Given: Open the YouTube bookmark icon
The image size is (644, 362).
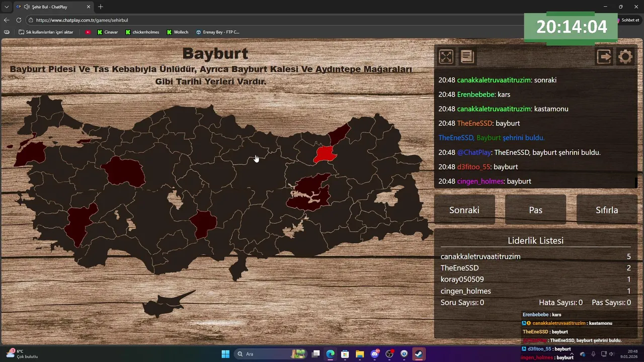Looking at the screenshot, I should (x=88, y=32).
